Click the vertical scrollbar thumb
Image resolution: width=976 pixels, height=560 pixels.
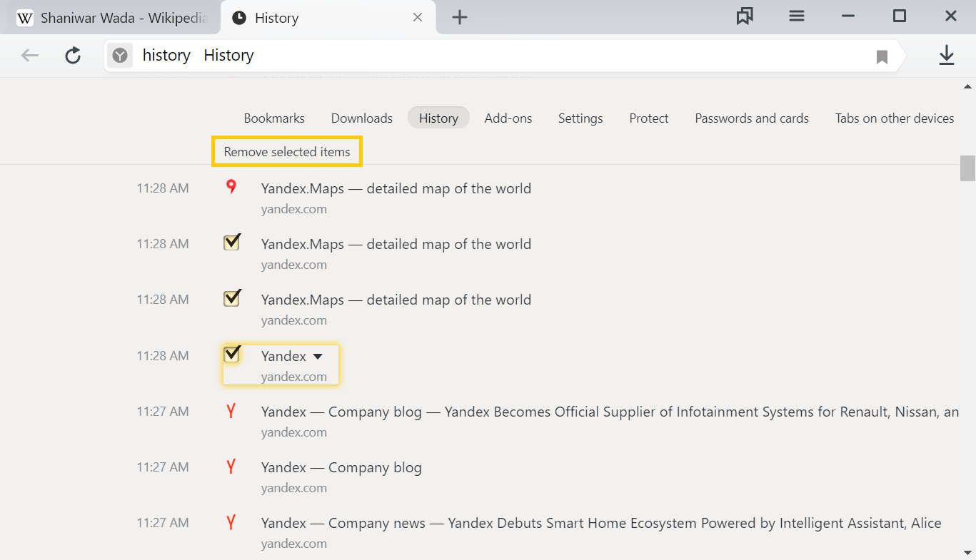[x=967, y=168]
